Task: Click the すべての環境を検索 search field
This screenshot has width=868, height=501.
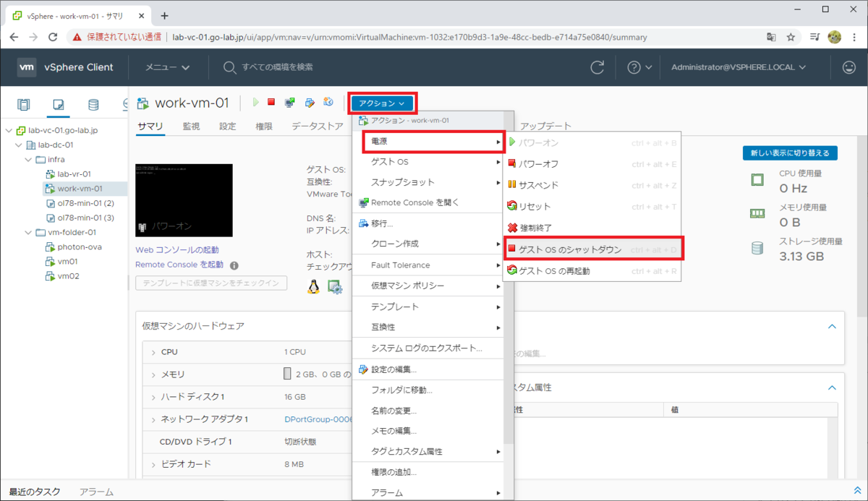Action: tap(278, 67)
